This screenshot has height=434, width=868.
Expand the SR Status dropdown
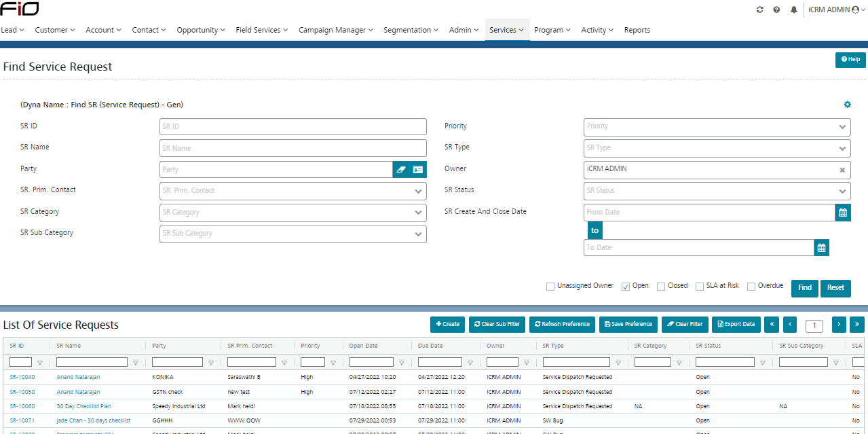coord(842,191)
